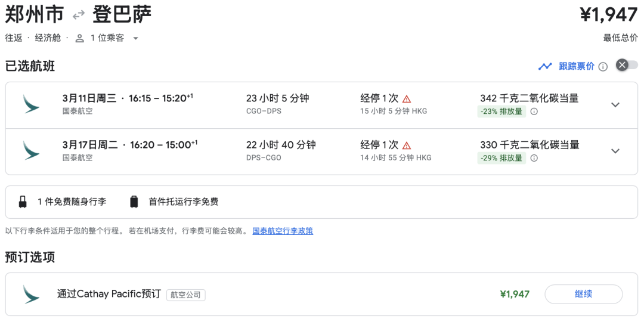Click the 最低总价 label

621,38
